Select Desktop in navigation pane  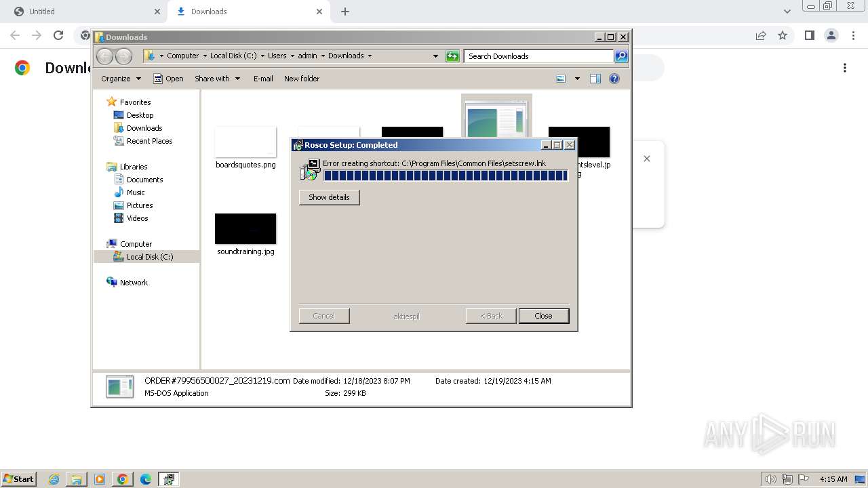[140, 115]
